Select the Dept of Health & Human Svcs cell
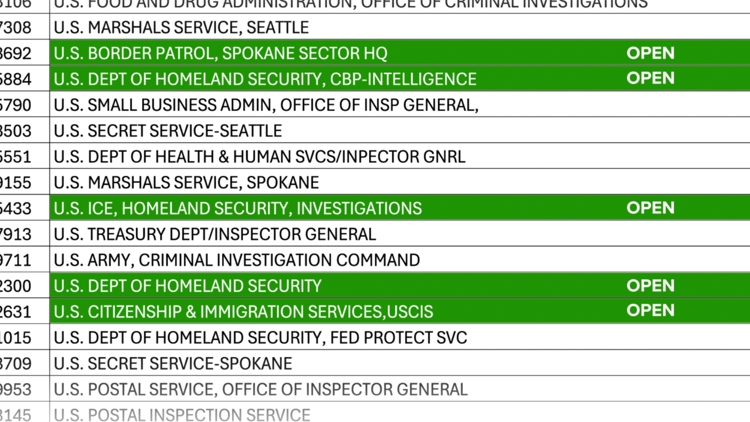 tap(259, 157)
